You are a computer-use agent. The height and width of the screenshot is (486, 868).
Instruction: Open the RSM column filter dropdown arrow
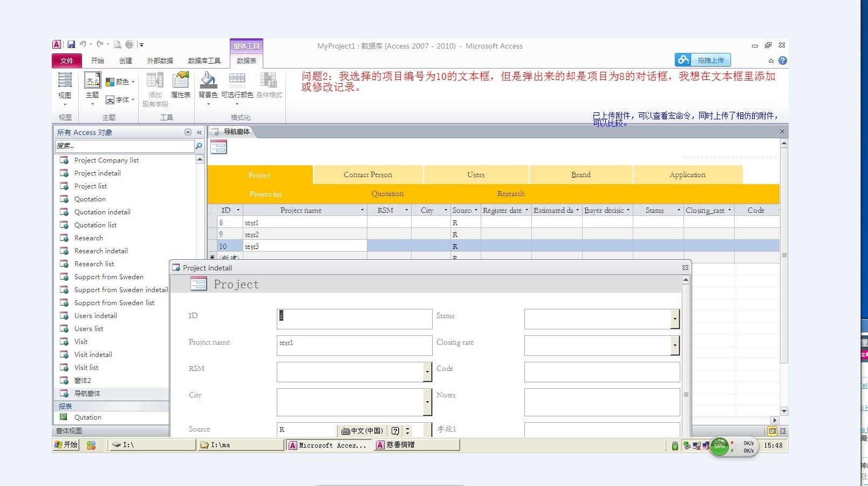click(406, 210)
